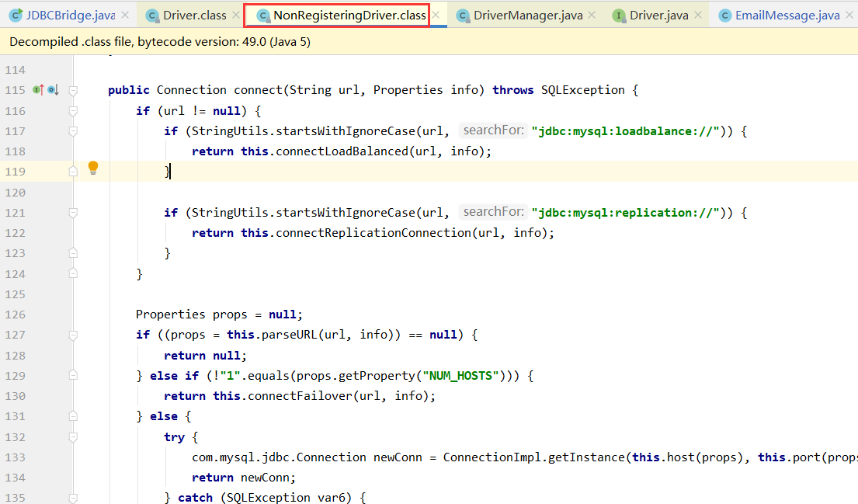This screenshot has height=504, width=858.
Task: Close the JDBCBridge.java tab
Action: (125, 16)
